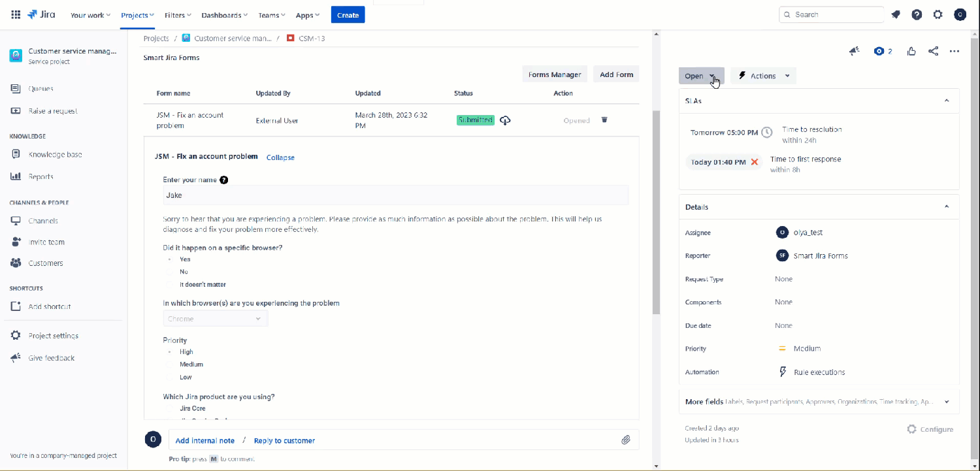This screenshot has width=980, height=471.
Task: Collapse the Details section
Action: pos(947,206)
